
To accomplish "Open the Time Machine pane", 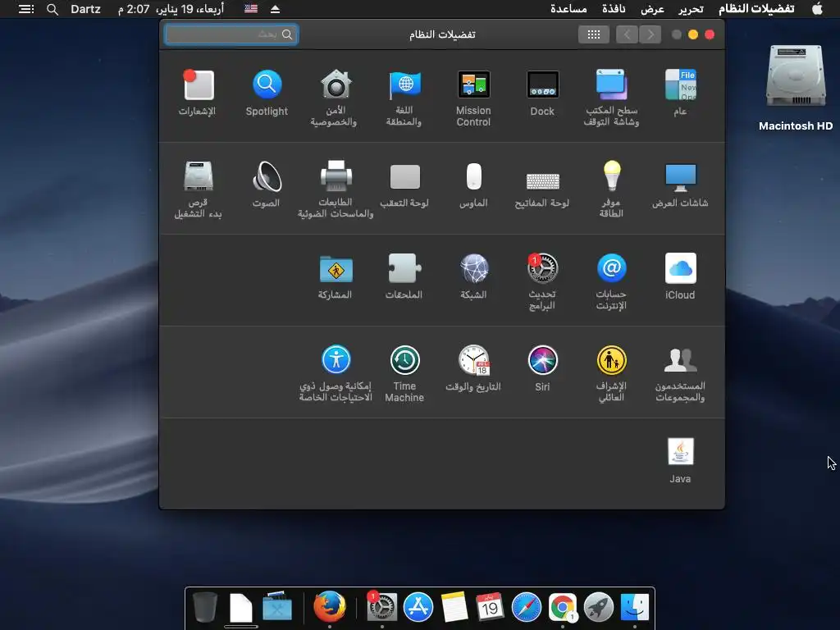I will click(x=404, y=373).
